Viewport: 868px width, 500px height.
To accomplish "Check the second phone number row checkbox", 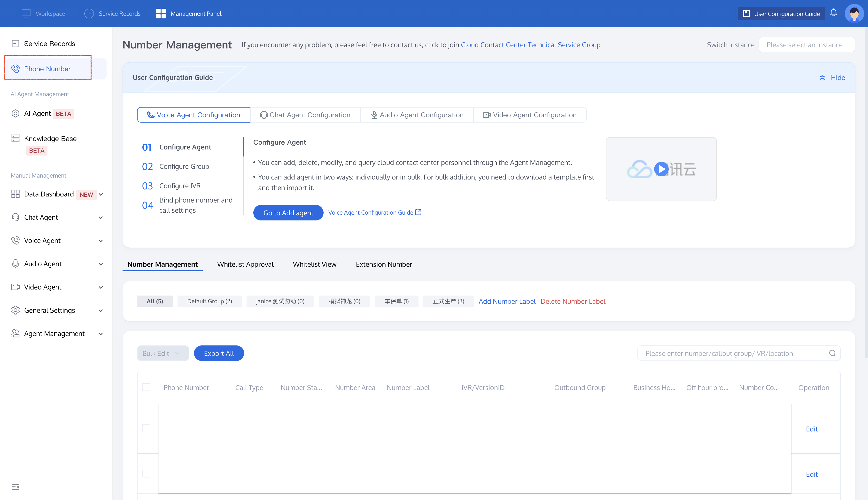I will coord(147,473).
